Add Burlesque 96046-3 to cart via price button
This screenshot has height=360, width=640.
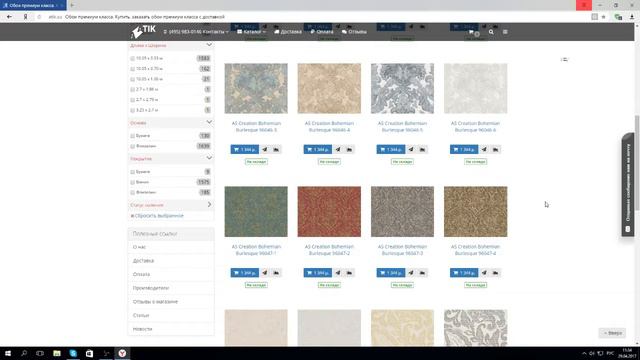[244, 149]
